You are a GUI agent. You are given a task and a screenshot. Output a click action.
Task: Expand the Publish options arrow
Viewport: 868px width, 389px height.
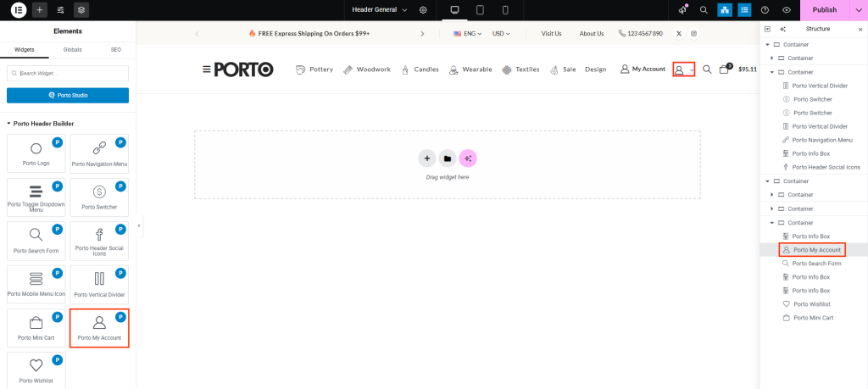click(856, 10)
